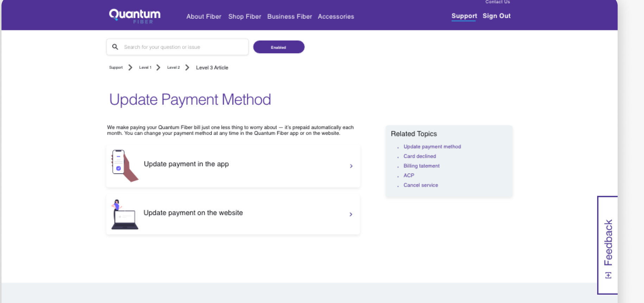644x303 pixels.
Task: Select Update payment on the website text
Action: pos(193,213)
